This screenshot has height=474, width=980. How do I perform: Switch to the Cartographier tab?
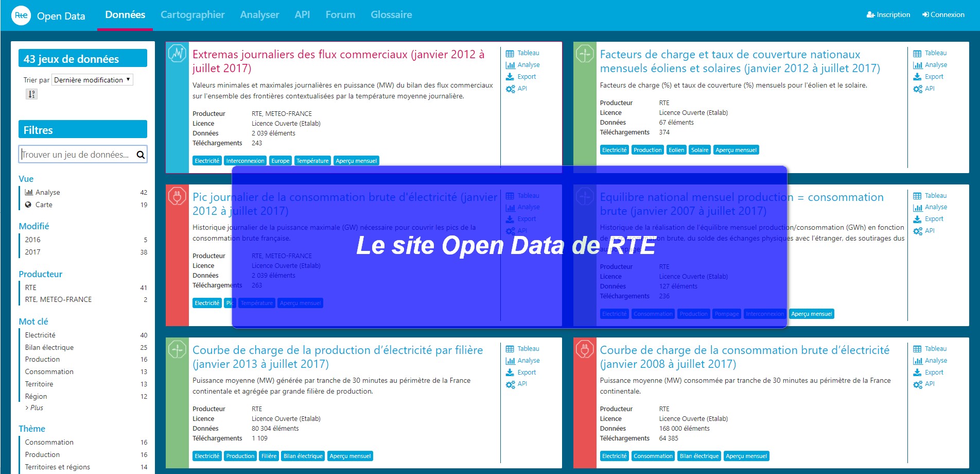(x=192, y=15)
